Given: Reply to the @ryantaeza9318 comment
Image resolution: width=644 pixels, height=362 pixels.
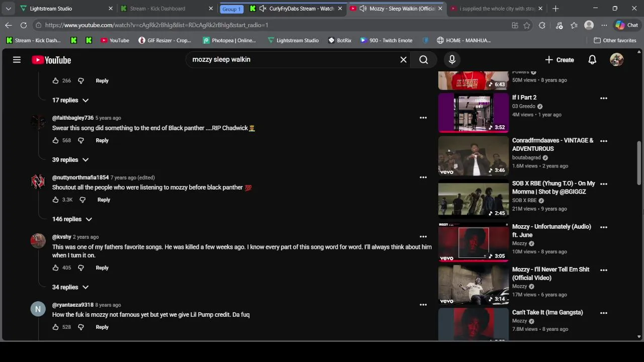Looking at the screenshot, I should (x=102, y=327).
